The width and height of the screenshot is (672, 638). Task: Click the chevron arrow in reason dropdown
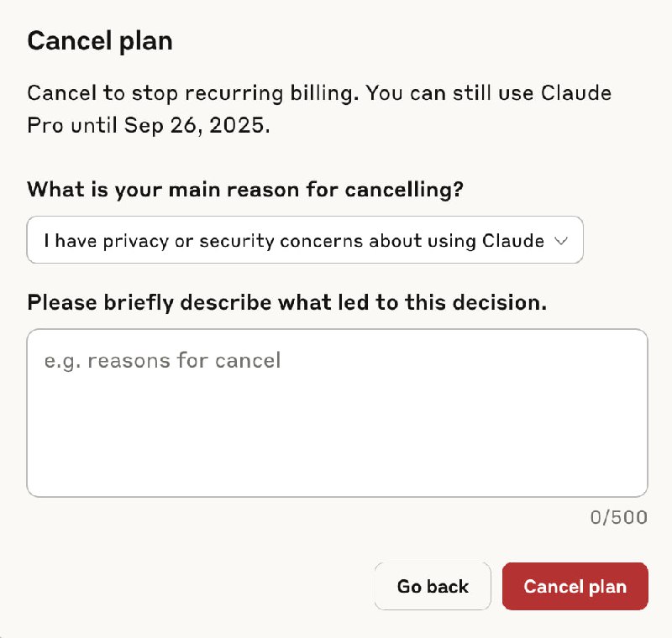pos(562,241)
